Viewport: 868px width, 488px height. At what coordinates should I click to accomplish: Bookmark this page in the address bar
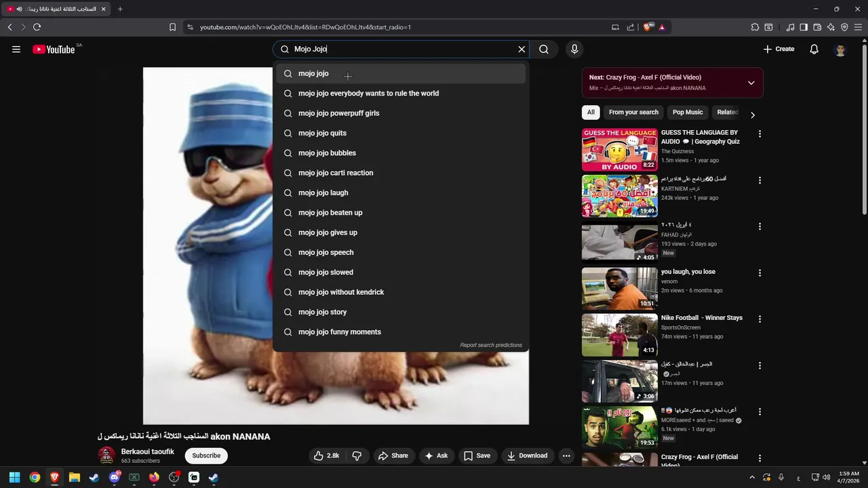(172, 27)
